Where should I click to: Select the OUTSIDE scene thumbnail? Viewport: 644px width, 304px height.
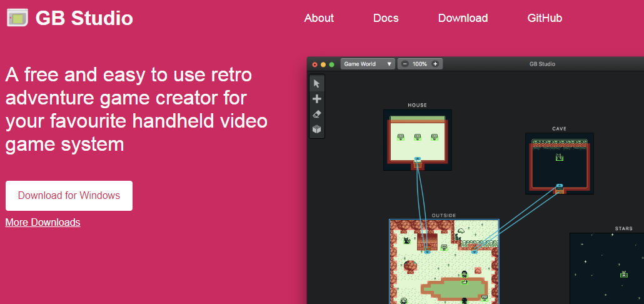pos(444,261)
